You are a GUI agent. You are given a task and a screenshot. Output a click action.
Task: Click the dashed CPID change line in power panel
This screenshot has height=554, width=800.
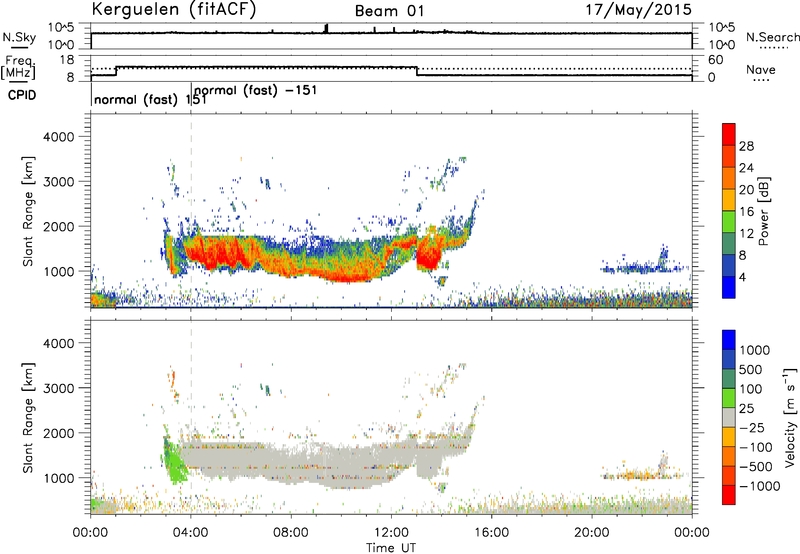click(191, 211)
